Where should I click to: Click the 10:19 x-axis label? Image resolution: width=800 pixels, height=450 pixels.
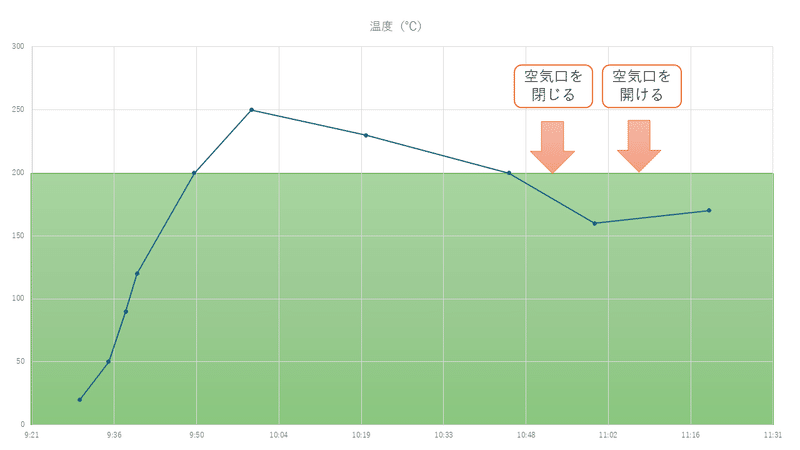click(x=361, y=435)
